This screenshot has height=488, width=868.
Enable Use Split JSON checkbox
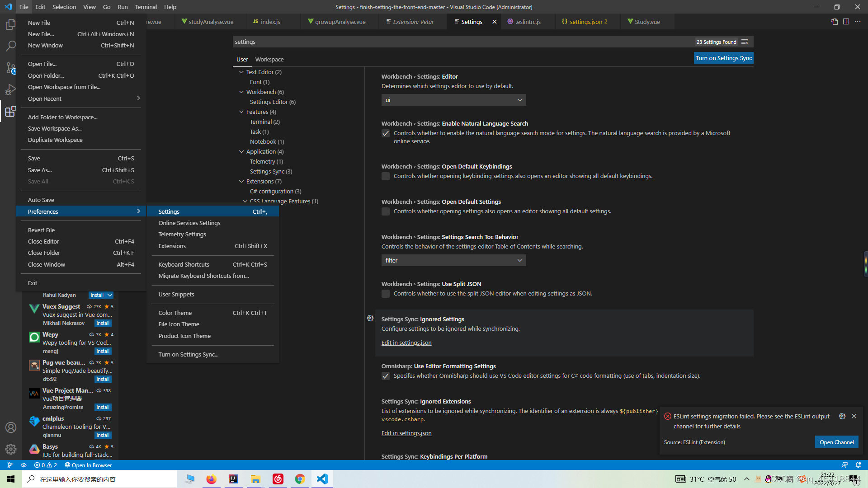[x=386, y=294]
